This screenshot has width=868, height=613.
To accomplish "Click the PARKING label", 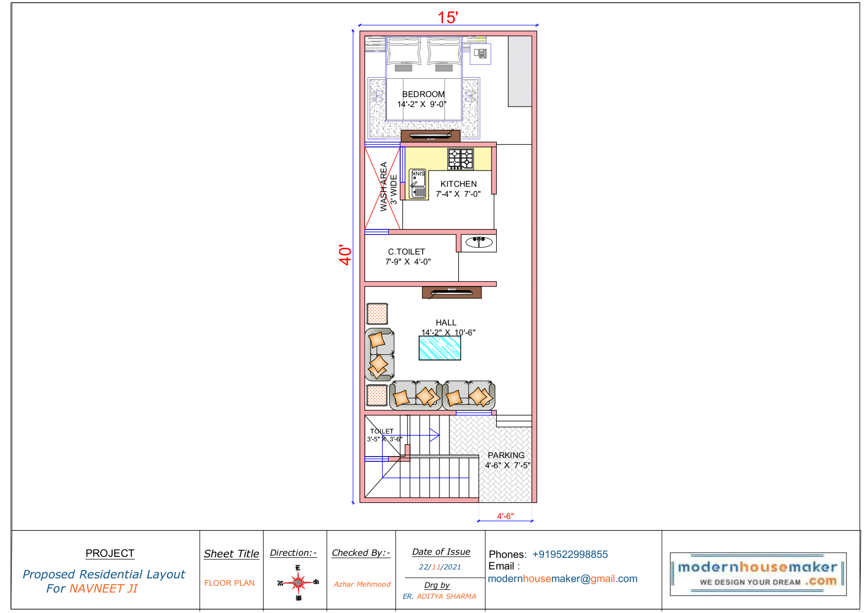I will click(506, 456).
